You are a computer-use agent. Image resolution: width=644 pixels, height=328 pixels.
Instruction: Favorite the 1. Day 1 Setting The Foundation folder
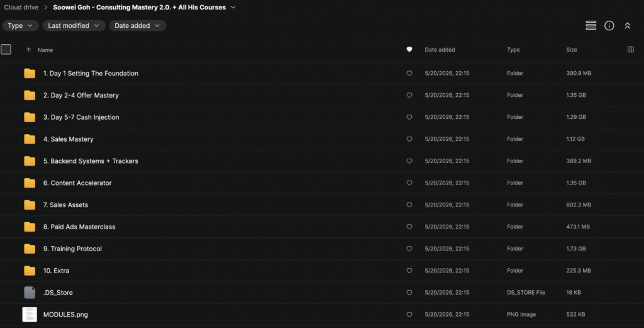point(409,73)
